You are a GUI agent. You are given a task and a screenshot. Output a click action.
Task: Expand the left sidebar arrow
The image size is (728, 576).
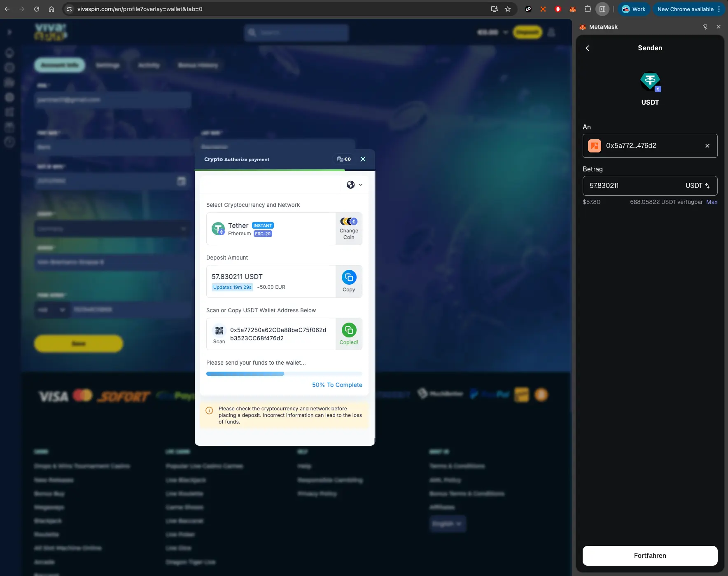pyautogui.click(x=9, y=32)
